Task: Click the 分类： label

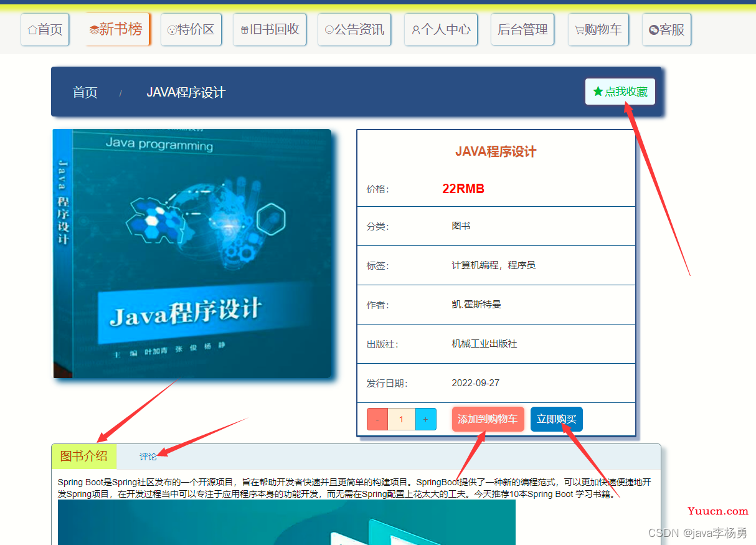Action: pyautogui.click(x=378, y=227)
